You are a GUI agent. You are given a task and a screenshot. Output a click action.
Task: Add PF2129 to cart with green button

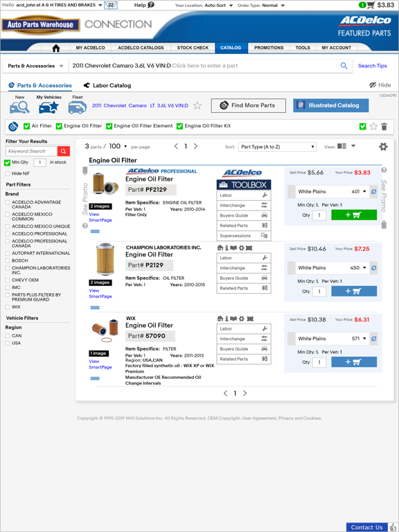[354, 215]
